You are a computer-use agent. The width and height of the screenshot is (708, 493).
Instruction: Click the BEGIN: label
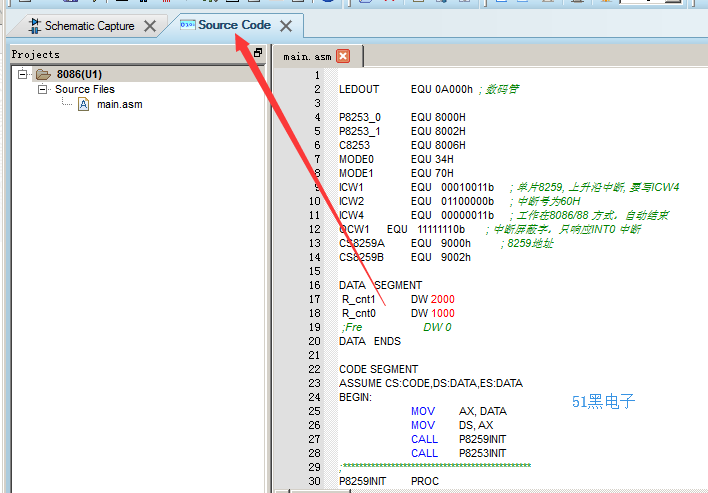click(355, 397)
